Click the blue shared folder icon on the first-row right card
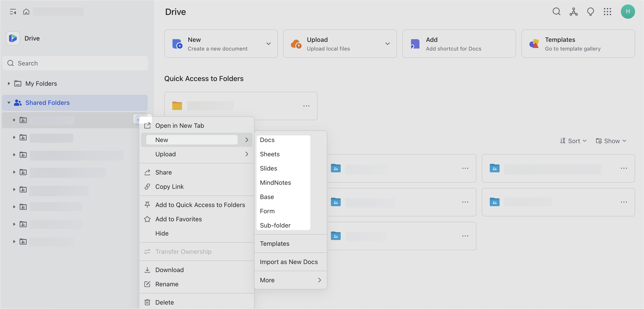Image resolution: width=644 pixels, height=309 pixels. coord(494,168)
